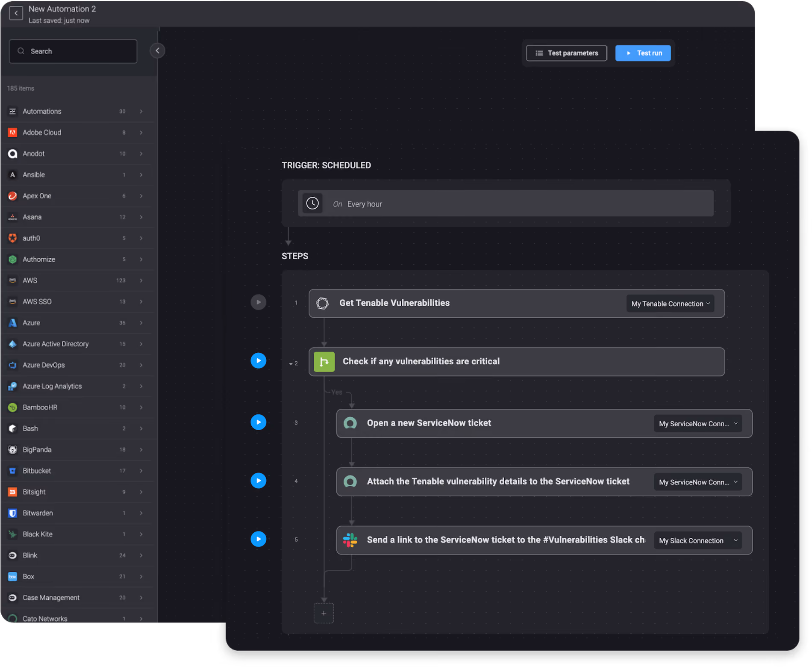Image resolution: width=812 pixels, height=667 pixels.
Task: Go back using the header arrow button
Action: [16, 13]
